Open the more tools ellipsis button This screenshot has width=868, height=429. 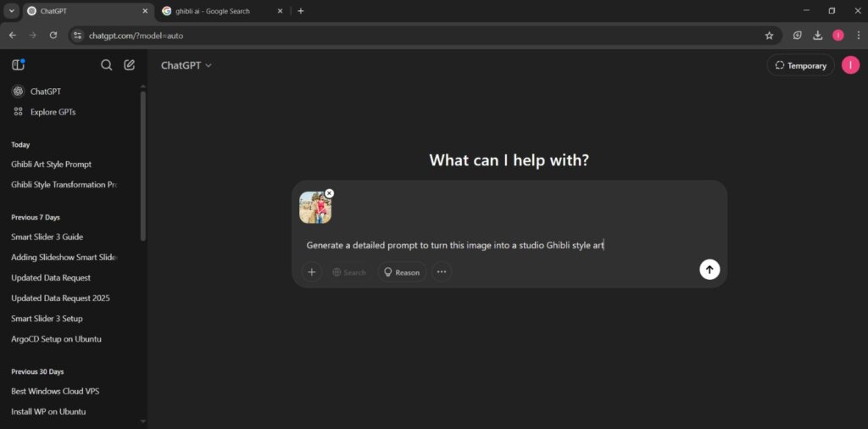[442, 272]
